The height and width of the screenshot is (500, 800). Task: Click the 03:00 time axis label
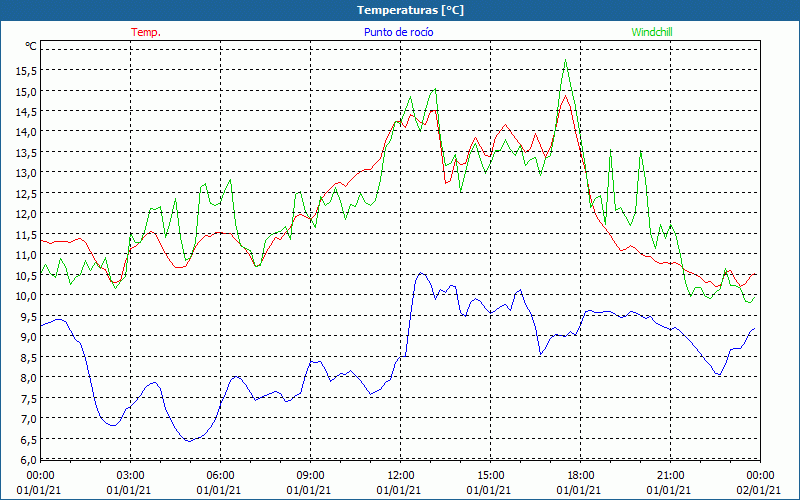[131, 476]
